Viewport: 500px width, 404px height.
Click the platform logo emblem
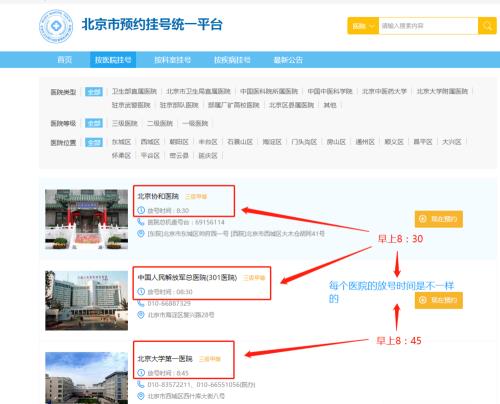[56, 26]
